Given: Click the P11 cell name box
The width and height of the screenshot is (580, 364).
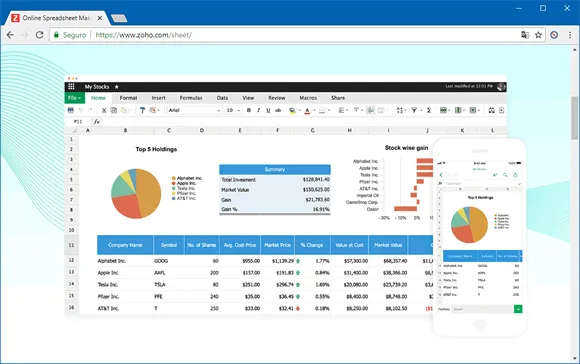Looking at the screenshot, I should (78, 121).
